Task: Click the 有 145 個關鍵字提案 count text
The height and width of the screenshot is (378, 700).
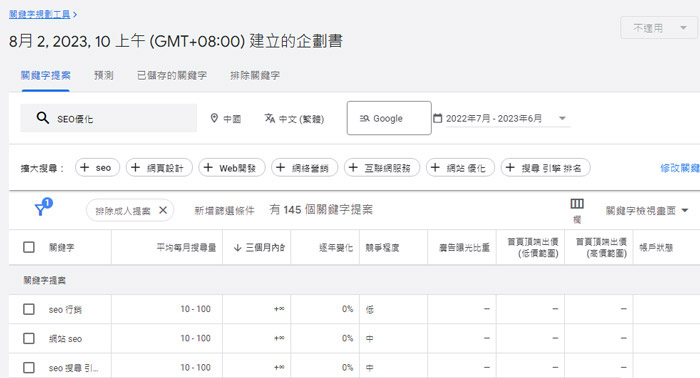Action: click(321, 209)
